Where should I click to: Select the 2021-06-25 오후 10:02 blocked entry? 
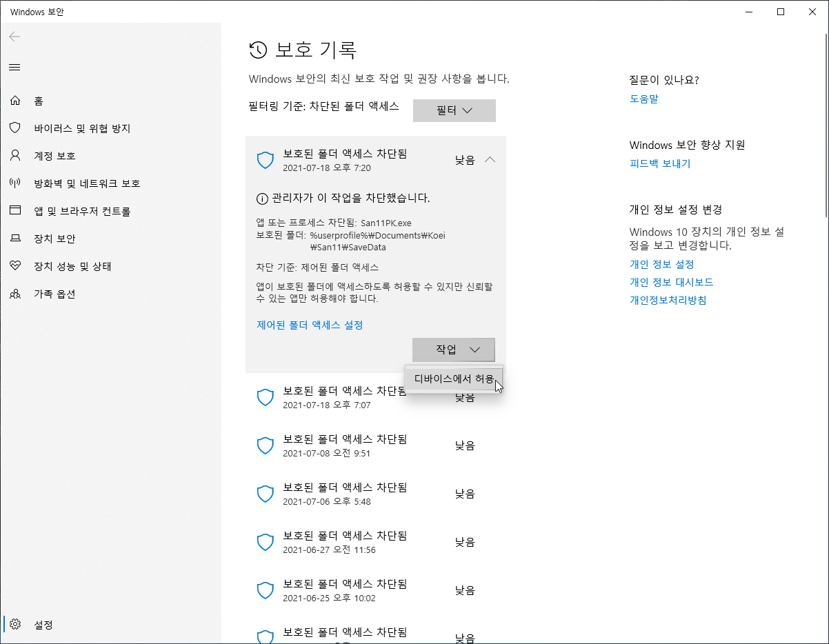tap(376, 590)
